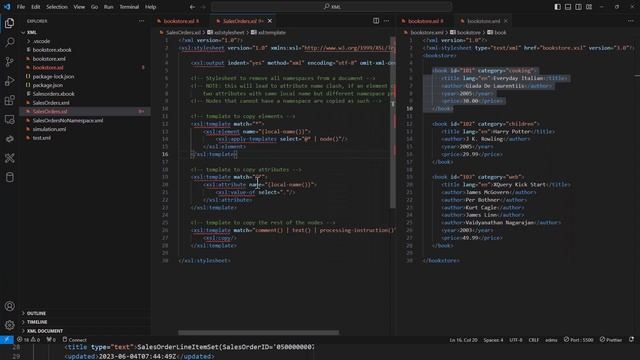Open the Search view in activity bar
The width and height of the screenshot is (640, 360).
(9, 42)
